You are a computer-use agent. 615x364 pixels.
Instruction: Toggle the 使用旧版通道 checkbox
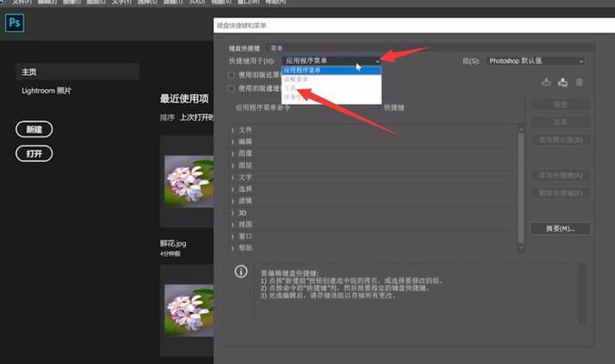coord(231,88)
